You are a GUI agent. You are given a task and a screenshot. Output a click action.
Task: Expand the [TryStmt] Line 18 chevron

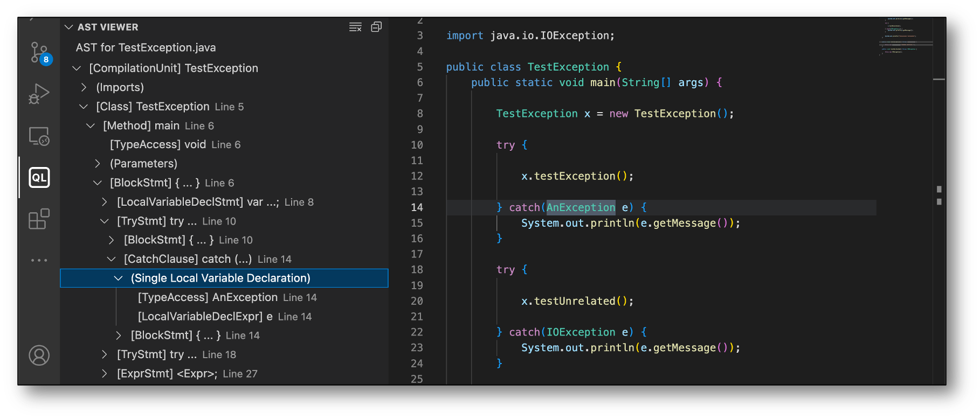(x=105, y=354)
